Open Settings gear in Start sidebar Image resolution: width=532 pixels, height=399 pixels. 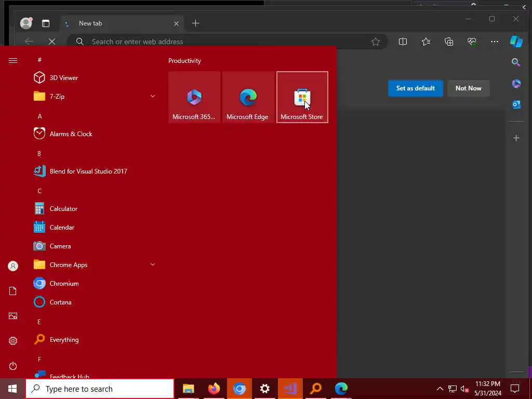[13, 341]
